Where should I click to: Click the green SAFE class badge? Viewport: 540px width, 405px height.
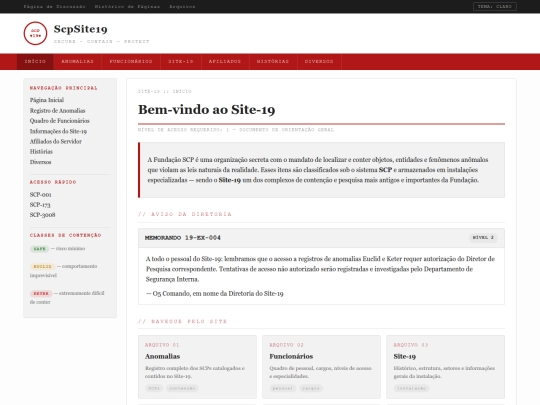pyautogui.click(x=40, y=249)
